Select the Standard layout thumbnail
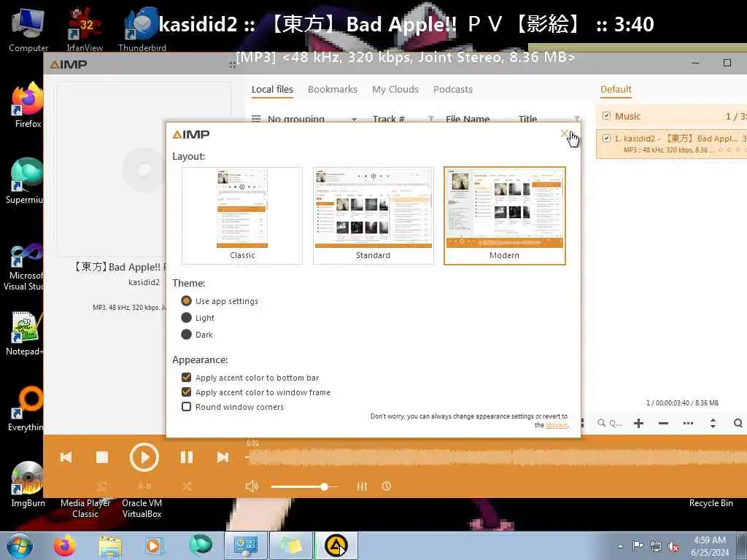Image resolution: width=747 pixels, height=560 pixels. [x=373, y=215]
